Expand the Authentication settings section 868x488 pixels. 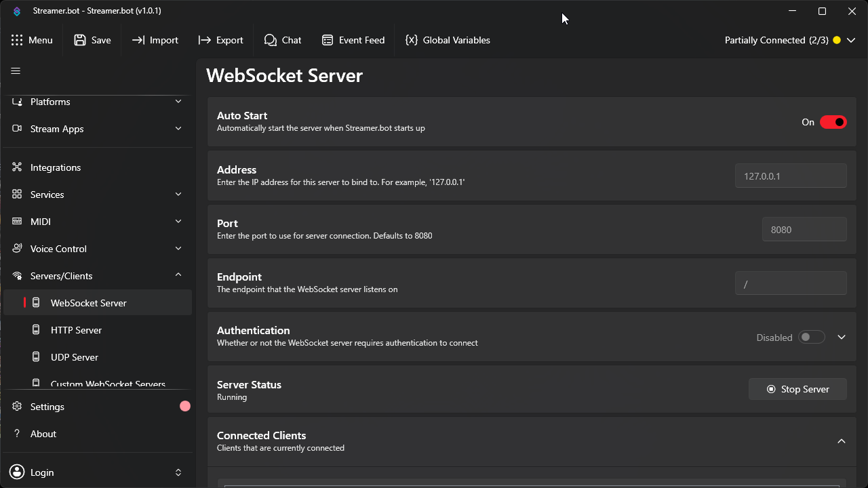(x=842, y=337)
